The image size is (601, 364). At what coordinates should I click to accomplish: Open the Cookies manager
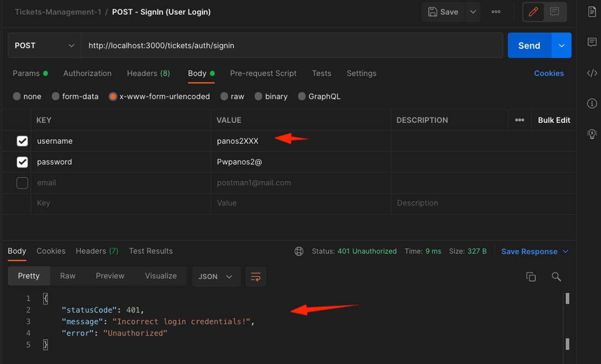pos(549,73)
